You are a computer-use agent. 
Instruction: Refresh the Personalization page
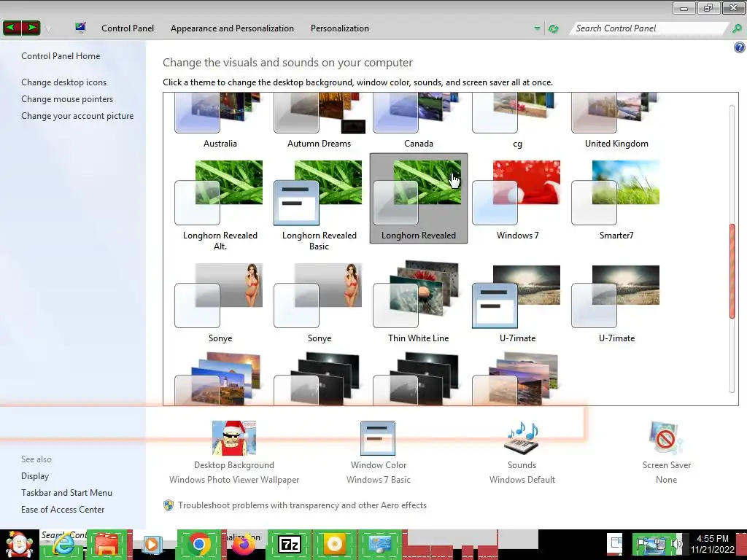click(x=553, y=28)
